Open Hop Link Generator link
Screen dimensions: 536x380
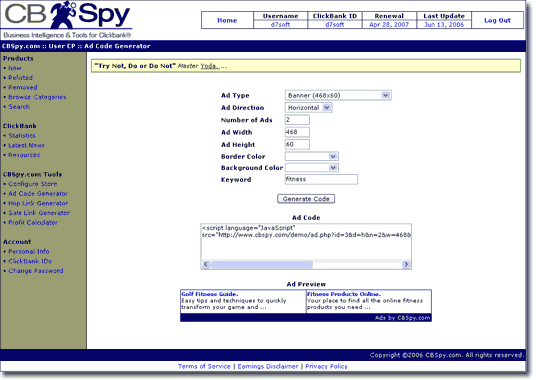pos(38,203)
